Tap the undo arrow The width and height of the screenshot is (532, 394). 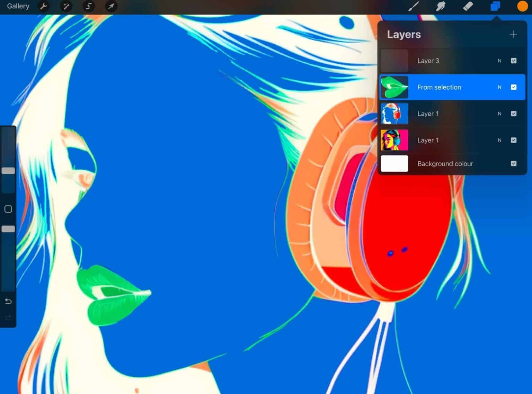pos(8,301)
